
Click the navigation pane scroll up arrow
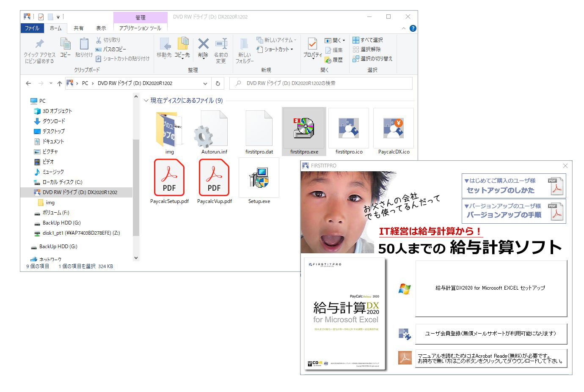tap(136, 96)
